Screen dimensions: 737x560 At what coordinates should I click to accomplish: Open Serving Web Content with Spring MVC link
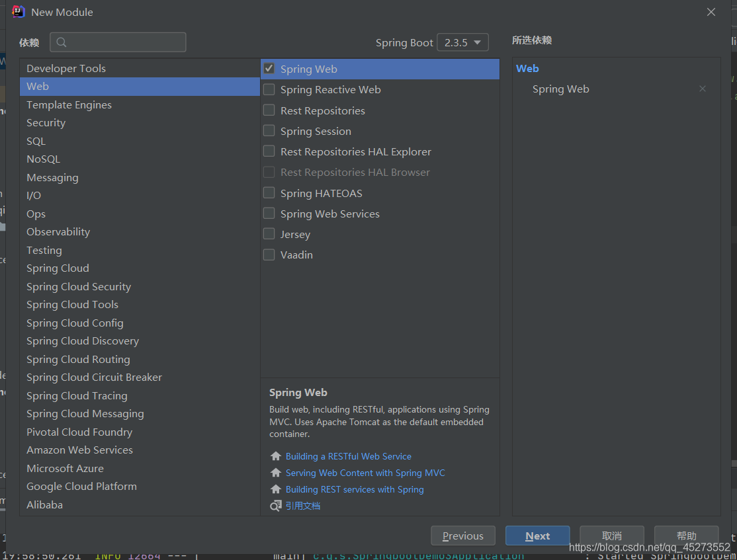coord(365,473)
